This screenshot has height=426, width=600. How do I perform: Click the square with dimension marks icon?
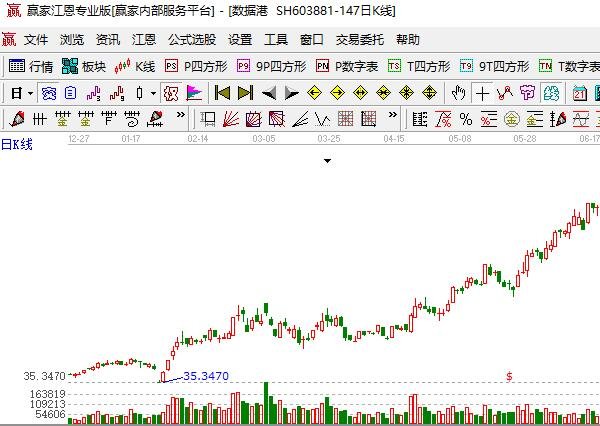click(208, 119)
